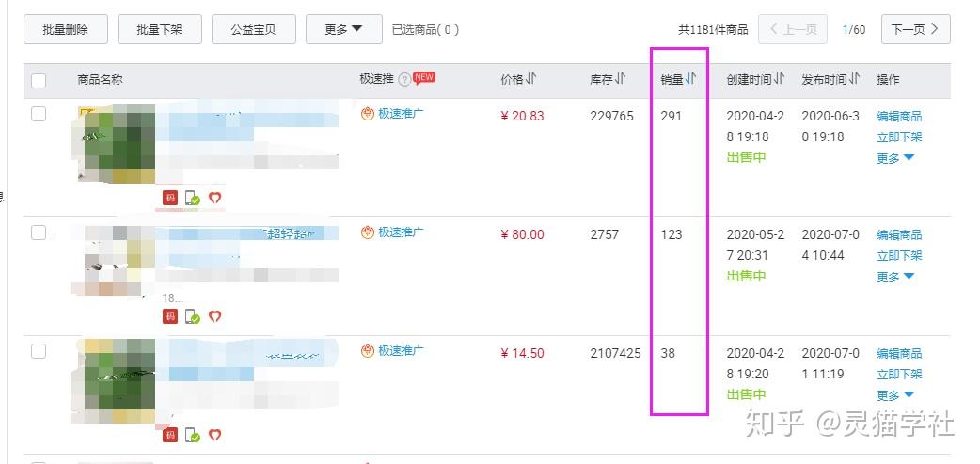Viewport: 980px width, 464px height.
Task: Click the 发布时间 column sort icon
Action: 855,80
